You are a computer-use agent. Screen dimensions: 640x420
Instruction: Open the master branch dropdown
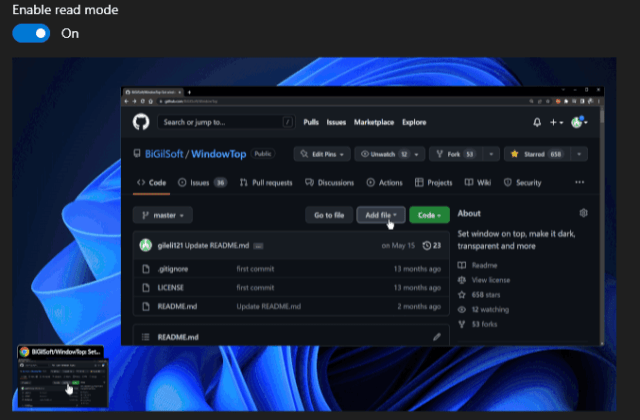point(163,215)
